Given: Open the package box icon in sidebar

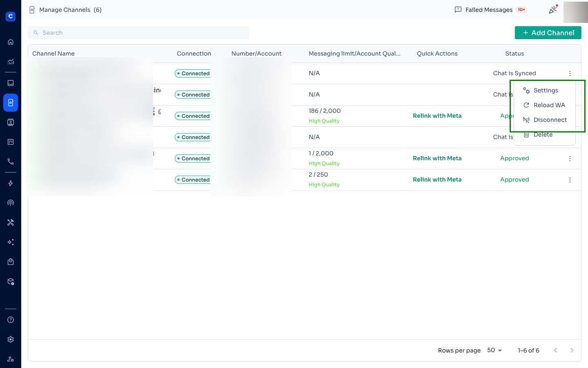Looking at the screenshot, I should coord(11,282).
